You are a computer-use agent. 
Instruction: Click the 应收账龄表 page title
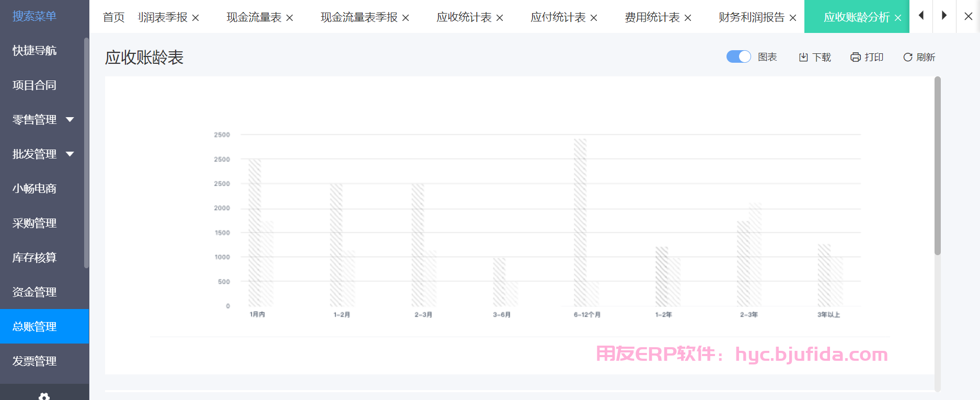click(144, 58)
